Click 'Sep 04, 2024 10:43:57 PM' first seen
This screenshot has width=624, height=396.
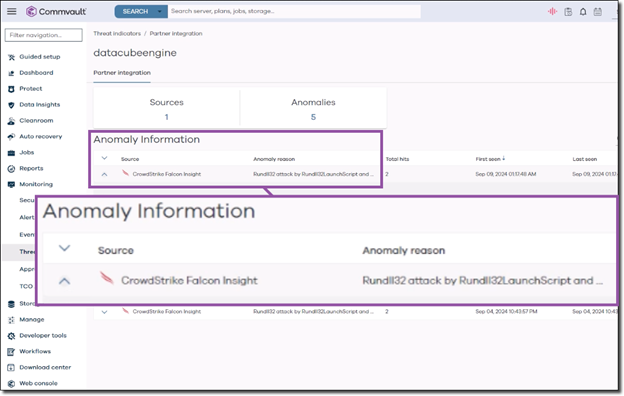[506, 311]
